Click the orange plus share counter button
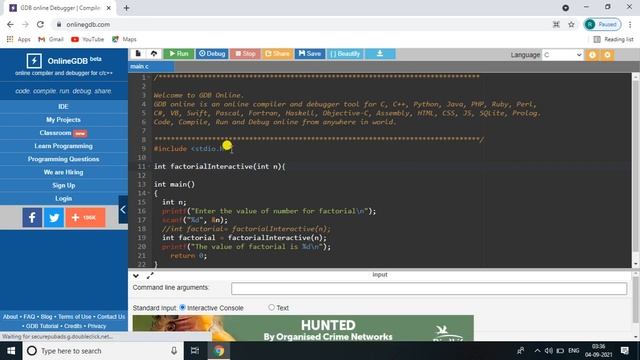 [85, 218]
